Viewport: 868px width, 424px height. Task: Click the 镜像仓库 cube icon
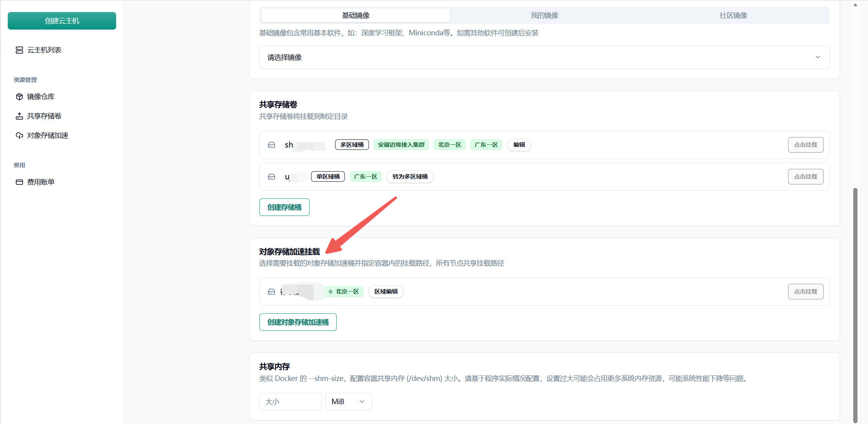click(19, 97)
